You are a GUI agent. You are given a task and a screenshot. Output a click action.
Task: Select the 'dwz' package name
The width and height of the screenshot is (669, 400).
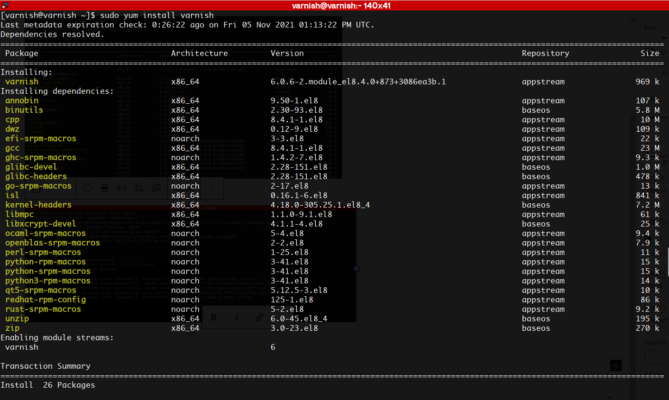click(x=12, y=129)
